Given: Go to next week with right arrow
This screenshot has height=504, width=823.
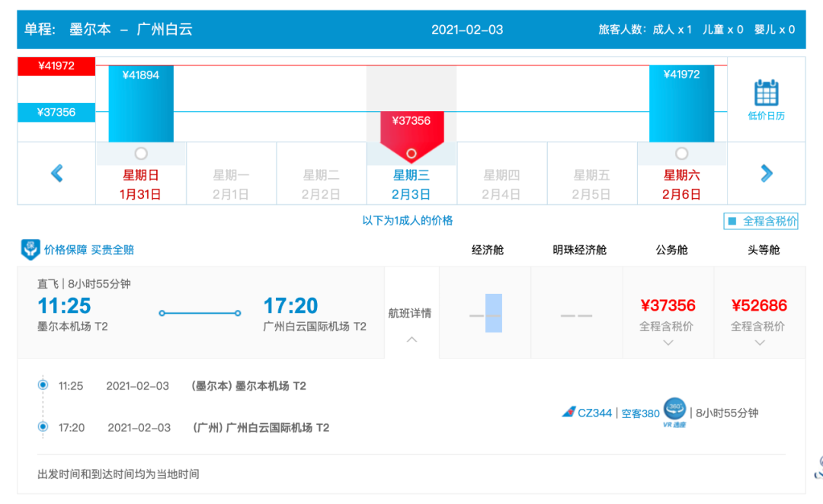Looking at the screenshot, I should click(x=767, y=173).
